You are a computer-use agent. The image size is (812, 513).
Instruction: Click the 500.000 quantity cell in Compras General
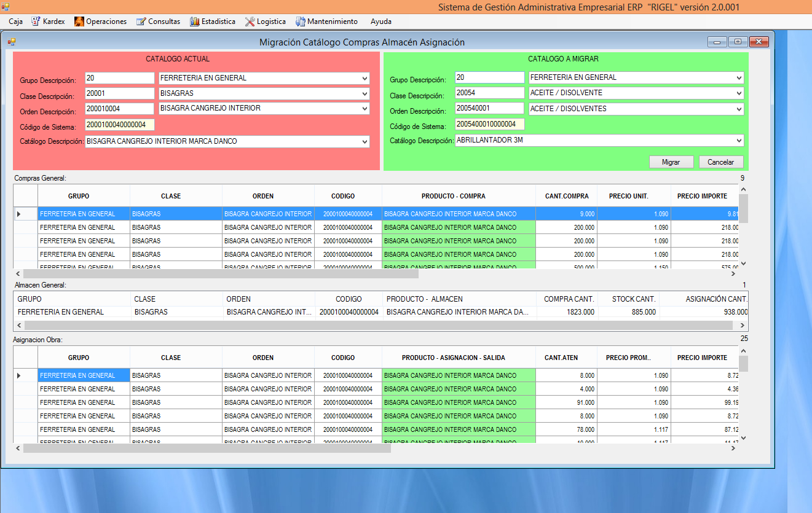(566, 266)
